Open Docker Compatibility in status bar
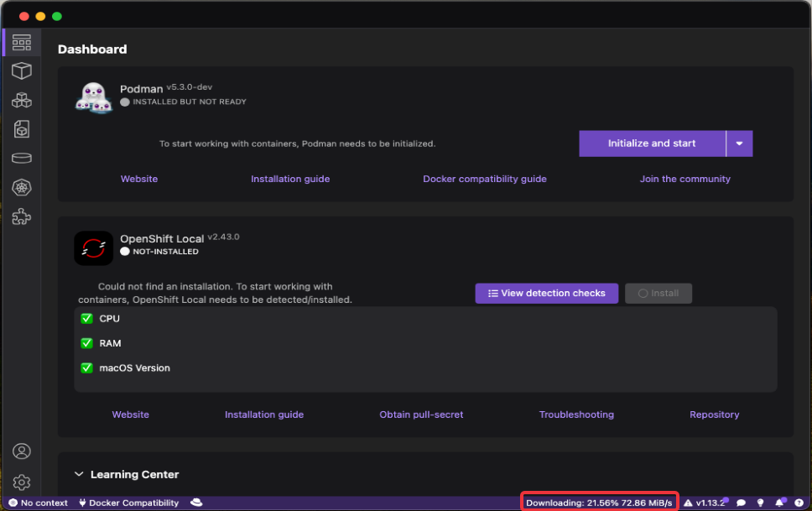Screen dimensions: 812x511 (x=129, y=503)
